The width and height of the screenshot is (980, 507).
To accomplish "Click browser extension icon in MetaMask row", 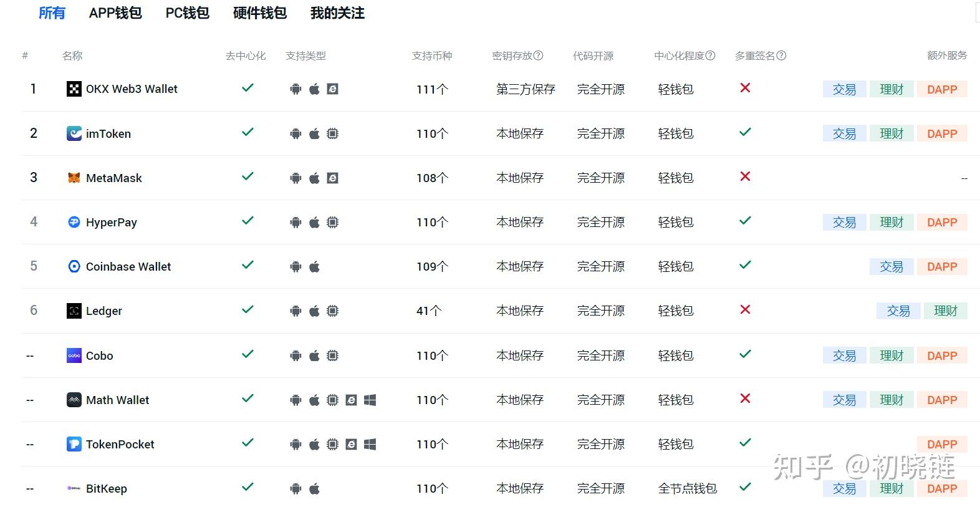I will [333, 178].
